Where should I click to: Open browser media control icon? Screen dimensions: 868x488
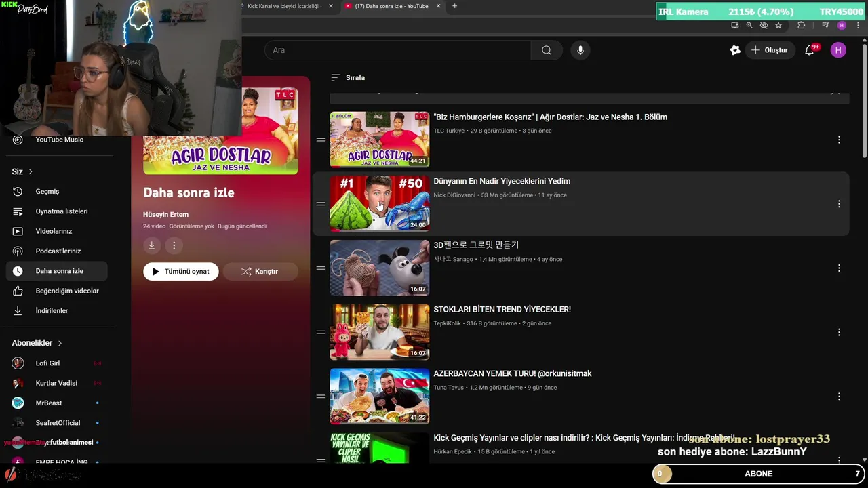(825, 25)
